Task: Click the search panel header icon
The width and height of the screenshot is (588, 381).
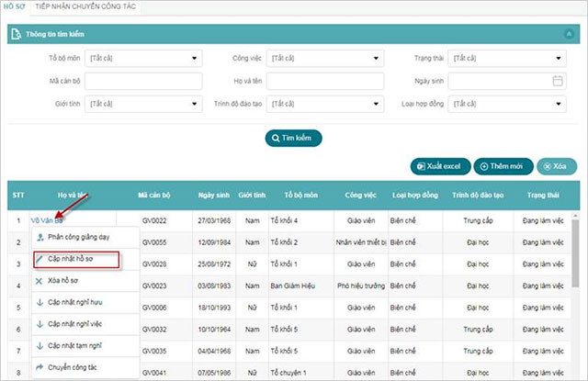Action: 15,34
